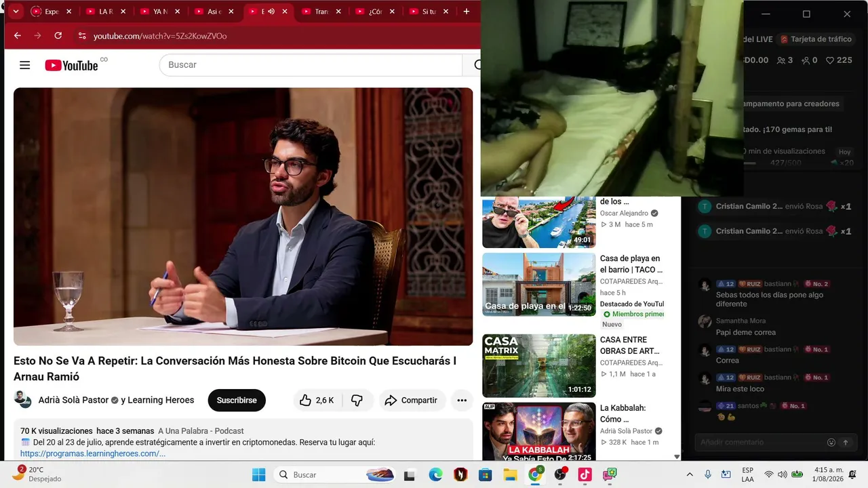Open the browser tab search dropdown
The image size is (868, 488).
click(x=16, y=12)
